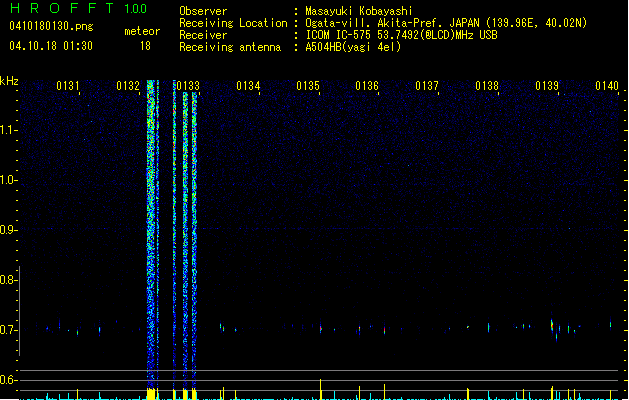Screen dimensions: 629x400
Task: Select the filename 0410180130.png
Action: 51,26
